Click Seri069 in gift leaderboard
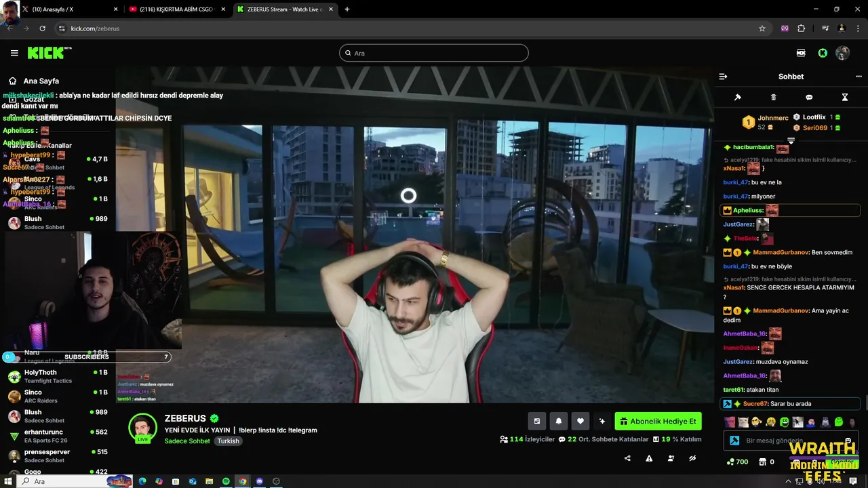The image size is (868, 488). [815, 128]
